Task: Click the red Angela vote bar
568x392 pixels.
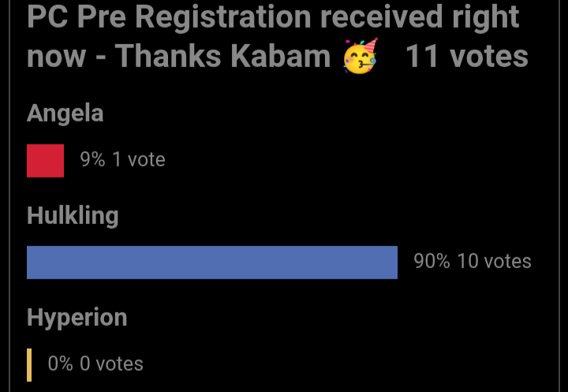Action: 45,161
